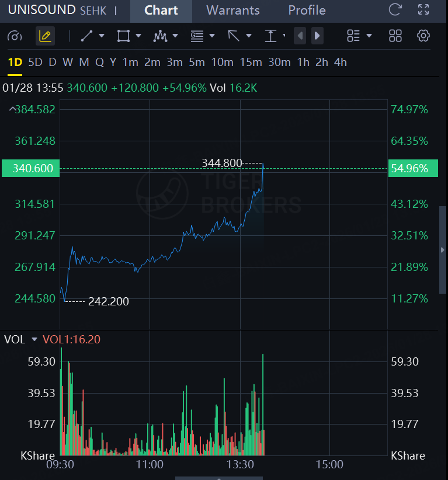448x480 pixels.
Task: Expand chart to fullscreen
Action: pos(423,10)
